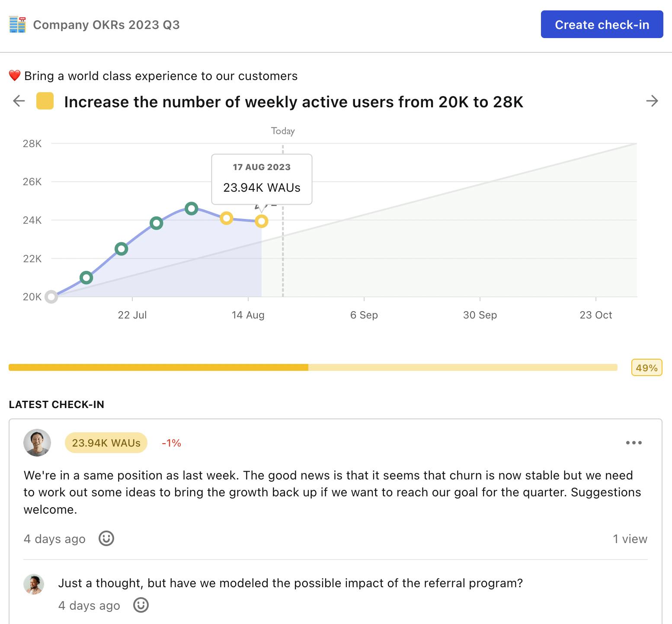Open the world class experience objective
Screen dimensions: 672x624
161,76
